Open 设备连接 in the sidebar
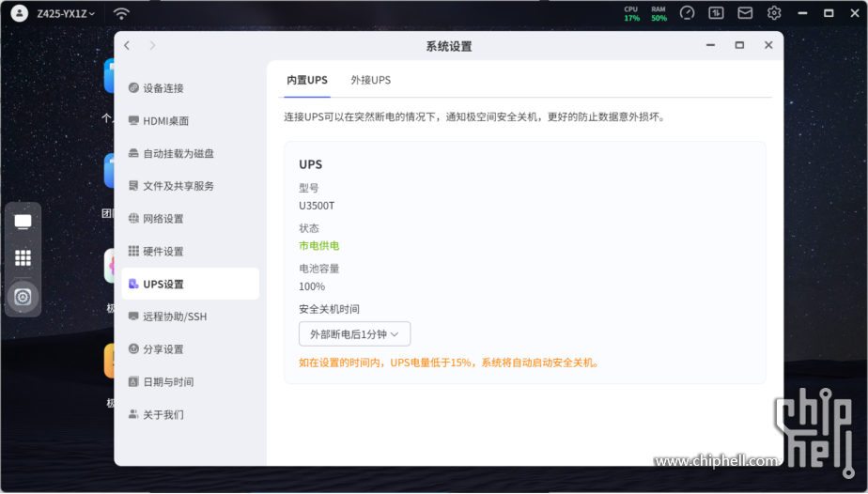The height and width of the screenshot is (494, 868). (163, 88)
